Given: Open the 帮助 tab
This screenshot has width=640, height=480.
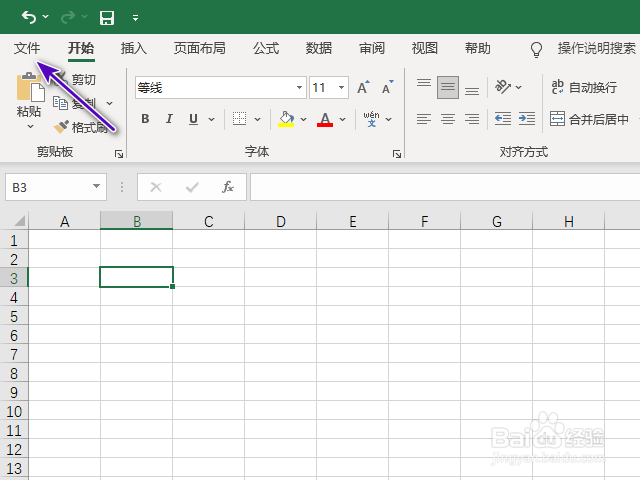Looking at the screenshot, I should [x=478, y=48].
